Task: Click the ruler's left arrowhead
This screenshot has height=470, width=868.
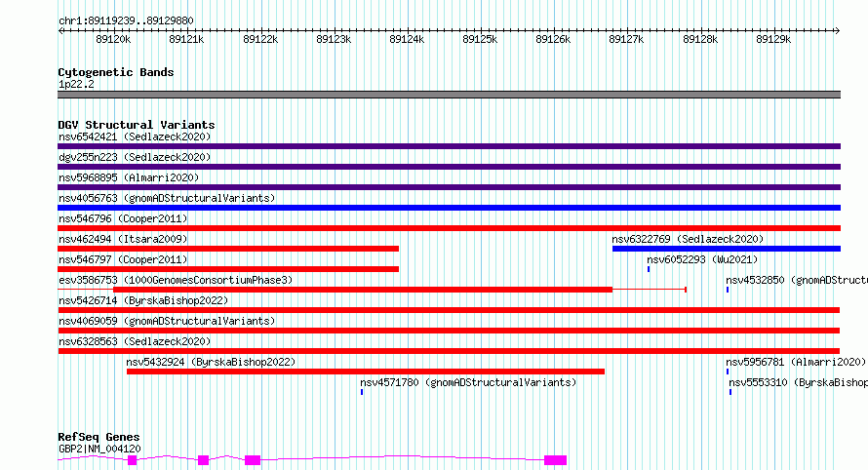Action: pos(60,31)
